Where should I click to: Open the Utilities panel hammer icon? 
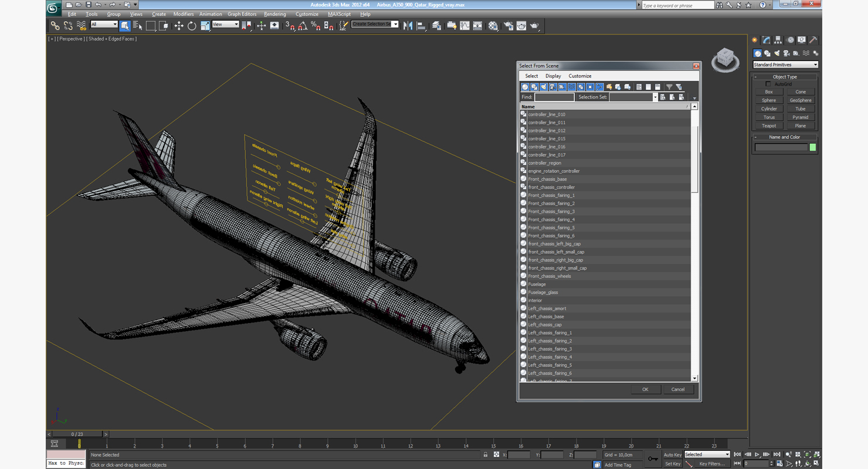pos(813,40)
